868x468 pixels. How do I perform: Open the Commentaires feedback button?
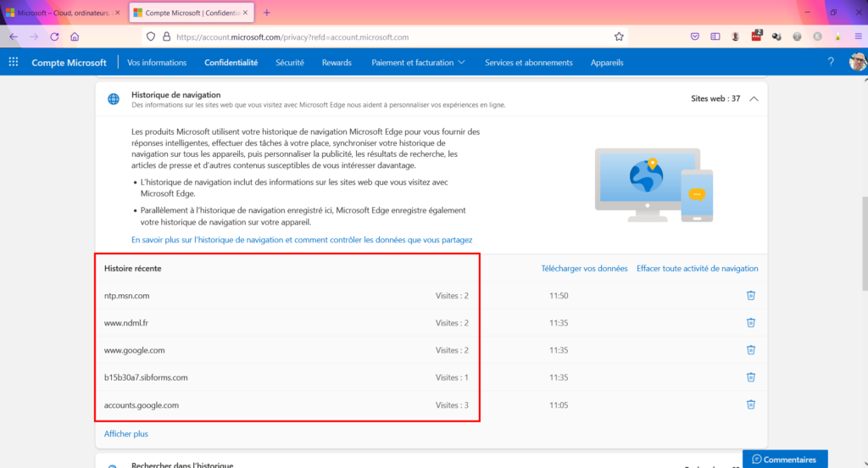[784, 460]
